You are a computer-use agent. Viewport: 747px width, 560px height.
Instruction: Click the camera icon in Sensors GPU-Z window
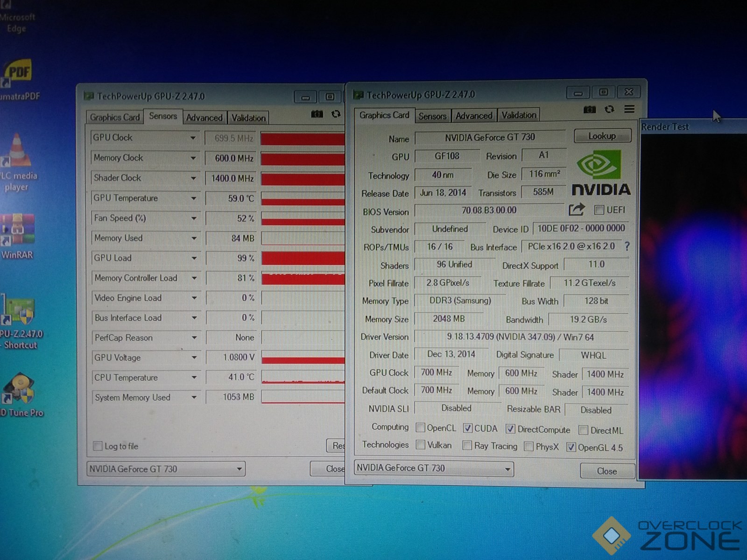coord(317,114)
